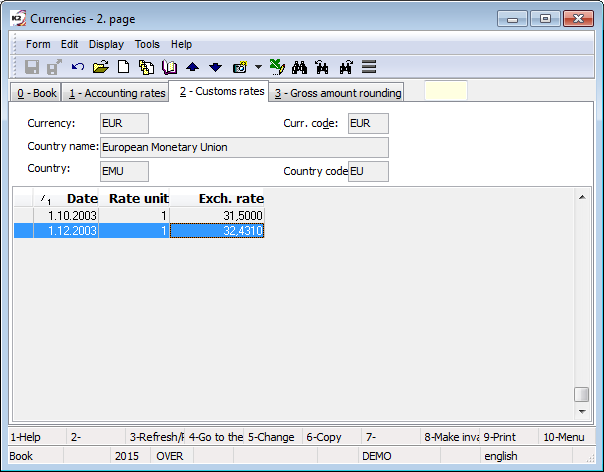Image resolution: width=604 pixels, height=472 pixels.
Task: Click the blank new-record page icon
Action: click(123, 67)
